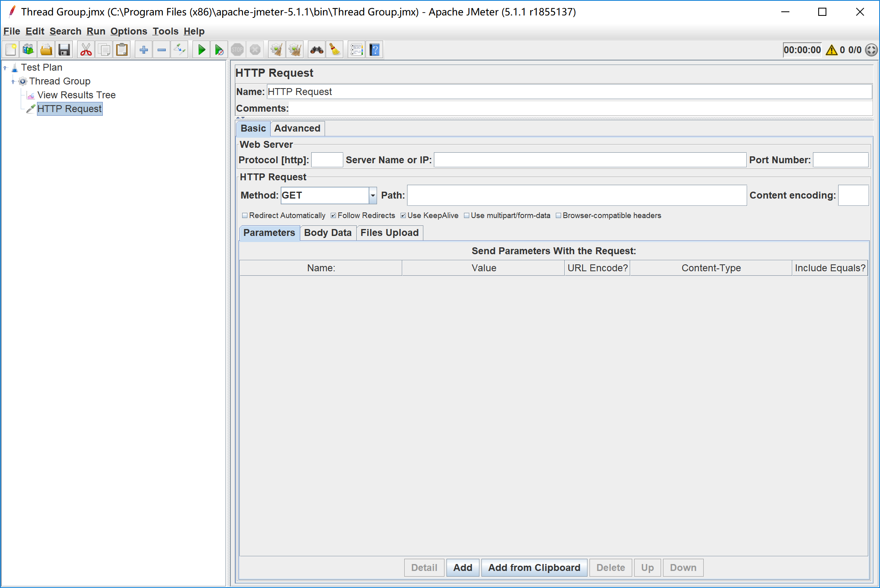Click the remote engines status icon
Viewport: 880px width, 588px height.
[x=871, y=50]
